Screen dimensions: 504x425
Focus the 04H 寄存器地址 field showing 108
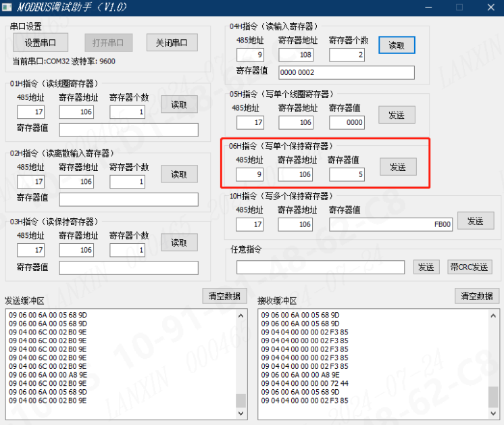coord(296,55)
